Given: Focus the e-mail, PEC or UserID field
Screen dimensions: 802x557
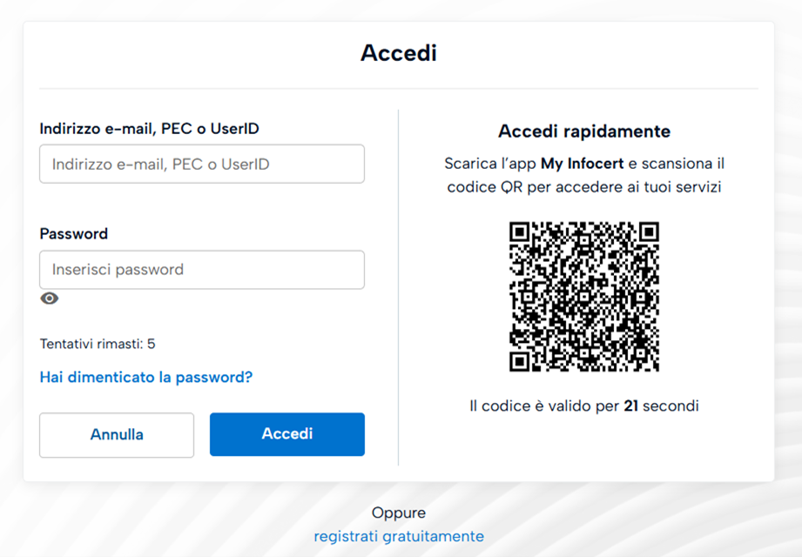Looking at the screenshot, I should [201, 164].
